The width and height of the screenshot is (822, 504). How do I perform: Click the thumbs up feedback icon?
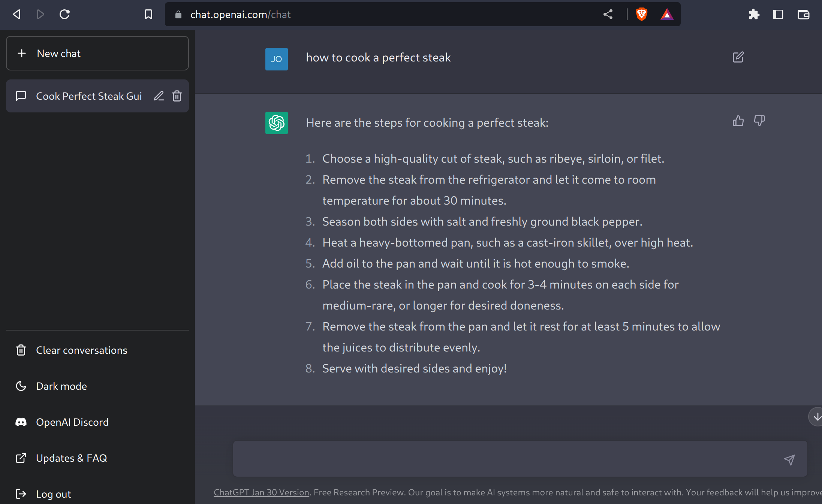(x=738, y=121)
